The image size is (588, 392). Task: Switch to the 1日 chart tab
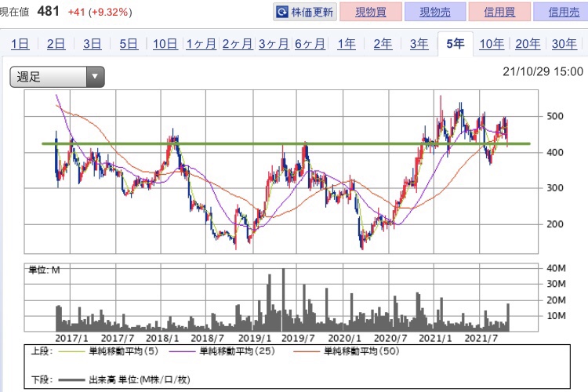pos(20,44)
